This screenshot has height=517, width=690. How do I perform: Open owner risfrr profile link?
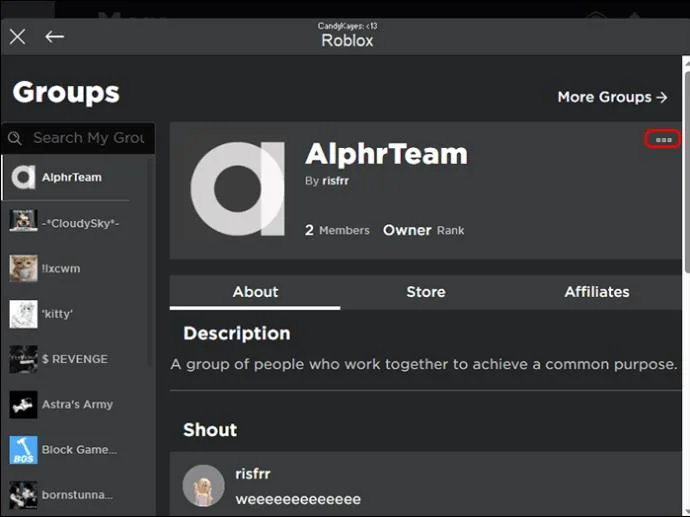tap(335, 181)
